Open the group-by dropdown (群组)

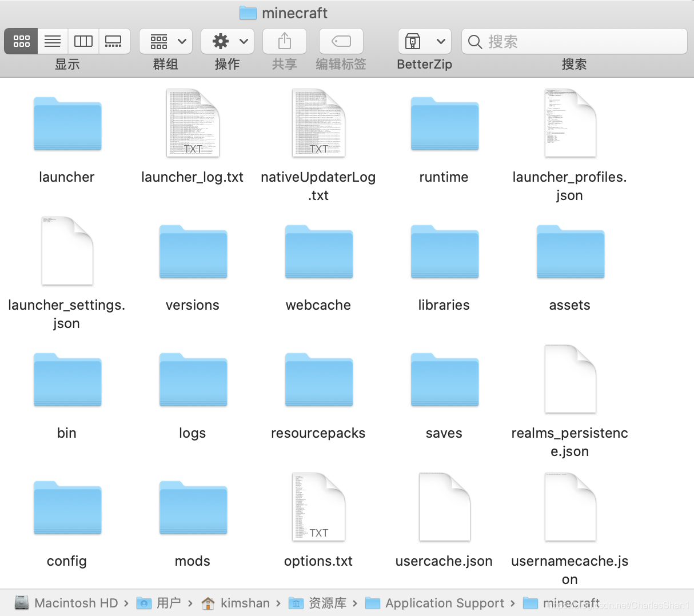(166, 41)
